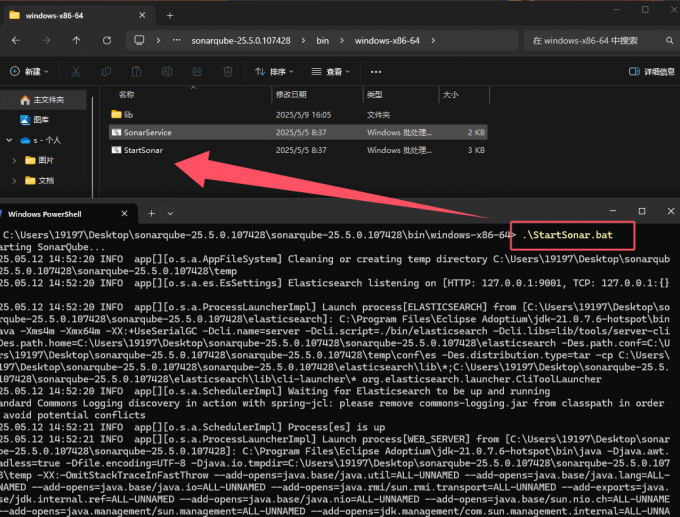The width and height of the screenshot is (680, 517).
Task: Toggle the details pane button
Action: pos(651,72)
